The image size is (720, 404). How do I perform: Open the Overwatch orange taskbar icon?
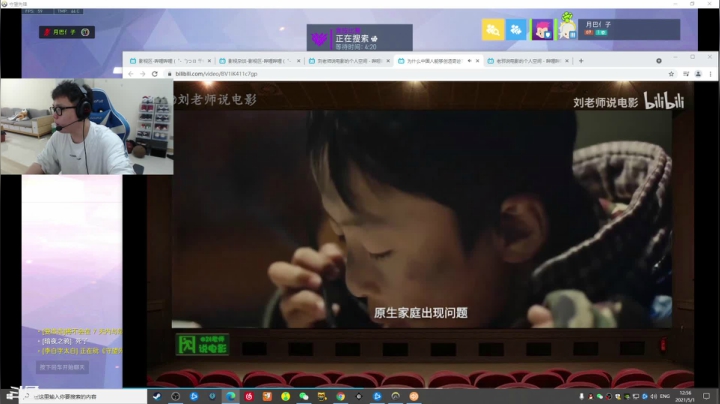[x=414, y=396]
